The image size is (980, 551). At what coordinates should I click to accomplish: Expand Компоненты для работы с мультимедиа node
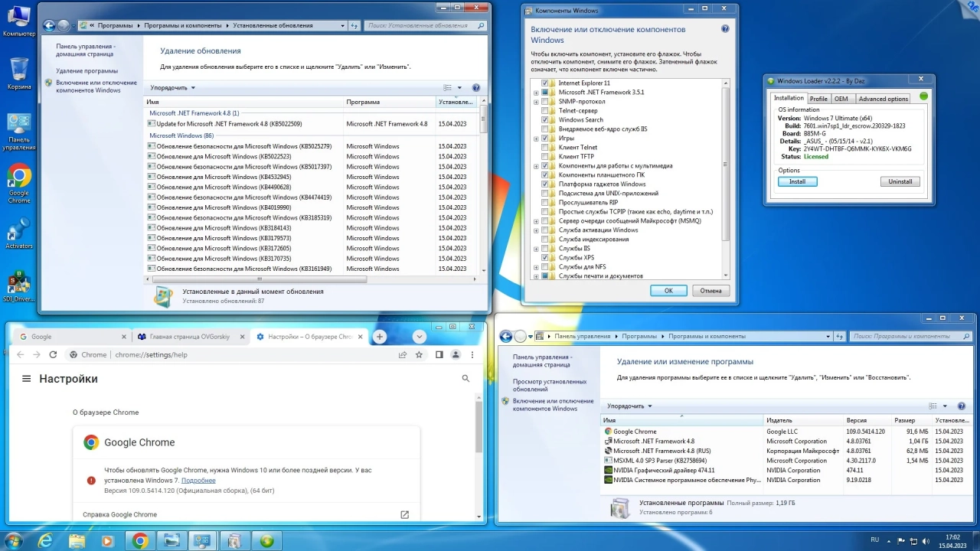coord(536,165)
